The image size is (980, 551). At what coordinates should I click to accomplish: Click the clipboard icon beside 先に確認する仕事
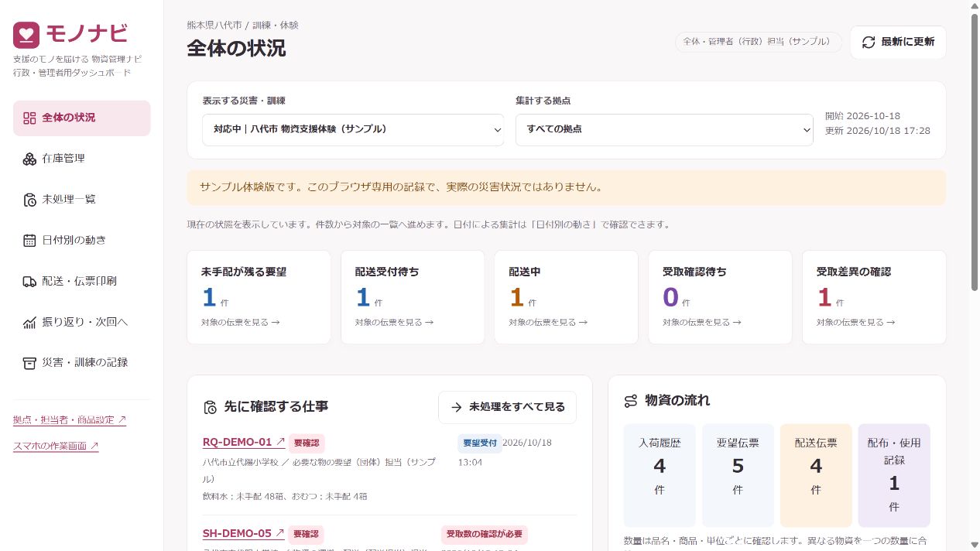point(210,407)
